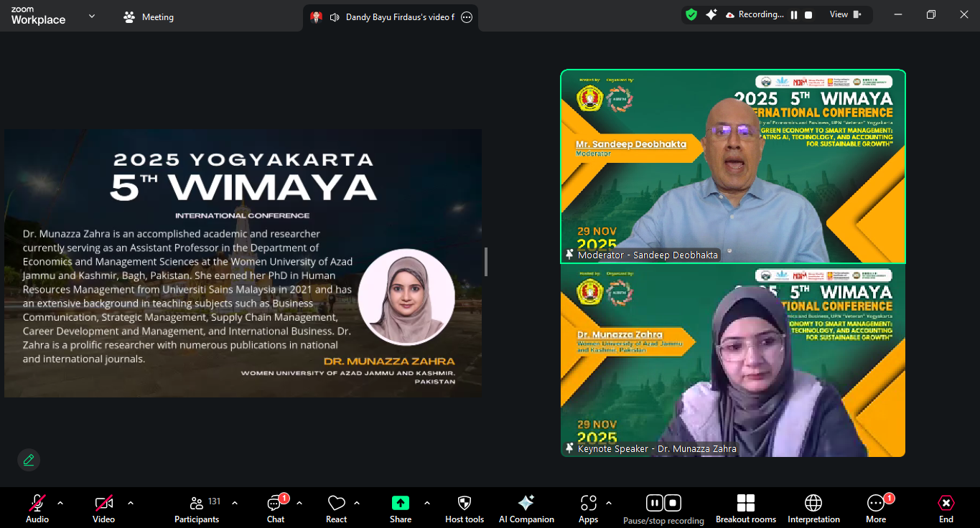
Task: Open Host tools shield icon
Action: click(x=465, y=509)
